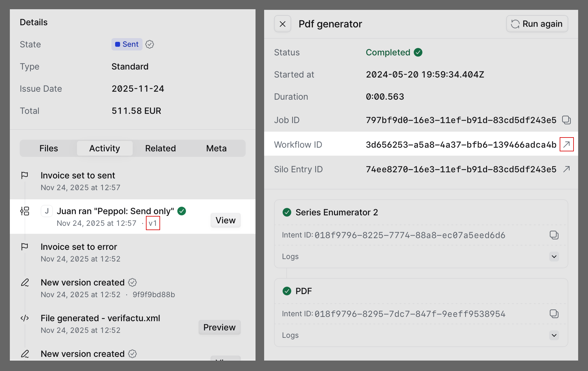Expand the PDF logs section
Viewport: 588px width, 371px height.
coord(554,335)
